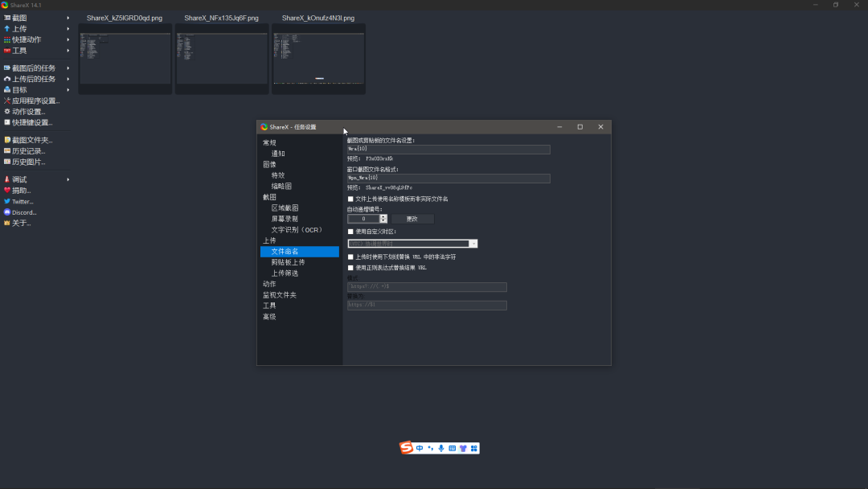
Task: Open the four-square toolbox icon on input bar
Action: click(474, 448)
